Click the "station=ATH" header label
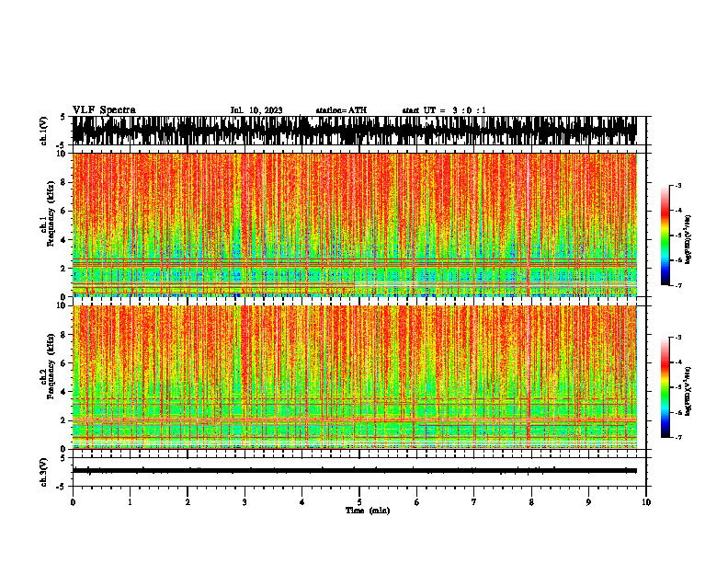728x563 pixels. [341, 110]
